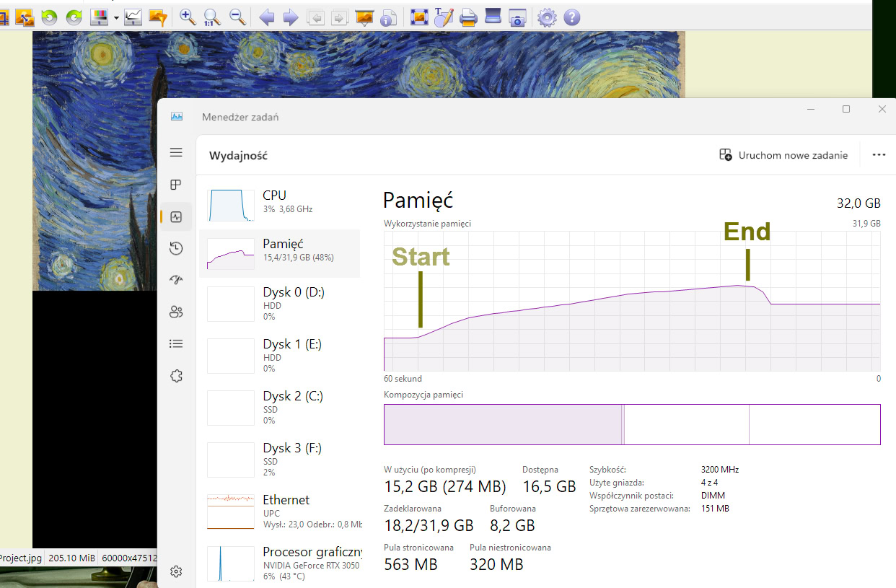The height and width of the screenshot is (588, 896).
Task: Click the zoom in magnifier icon
Action: [x=188, y=17]
